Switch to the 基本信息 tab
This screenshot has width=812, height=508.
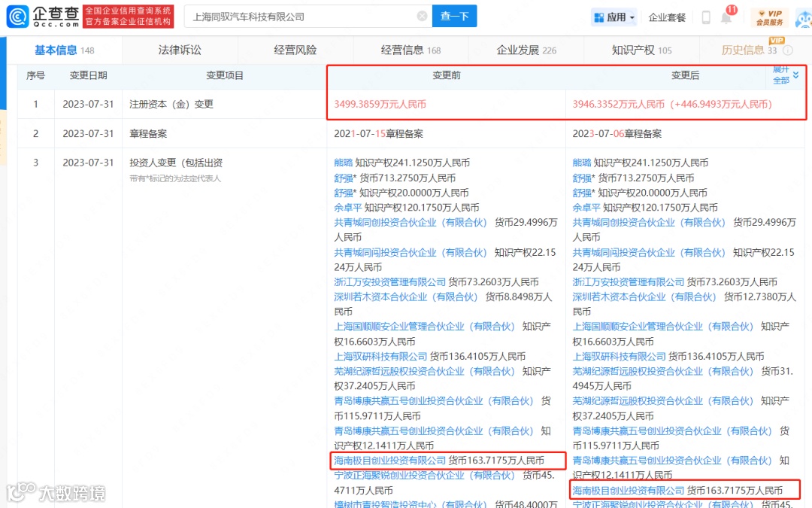[x=64, y=50]
